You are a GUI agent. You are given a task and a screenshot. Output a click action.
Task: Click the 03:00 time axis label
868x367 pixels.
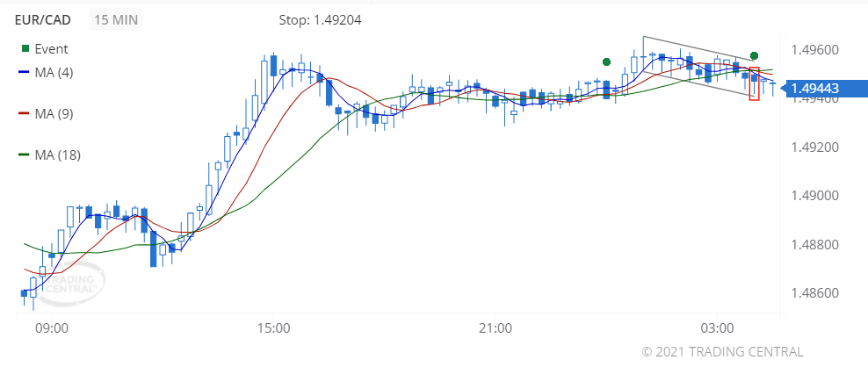click(x=716, y=328)
